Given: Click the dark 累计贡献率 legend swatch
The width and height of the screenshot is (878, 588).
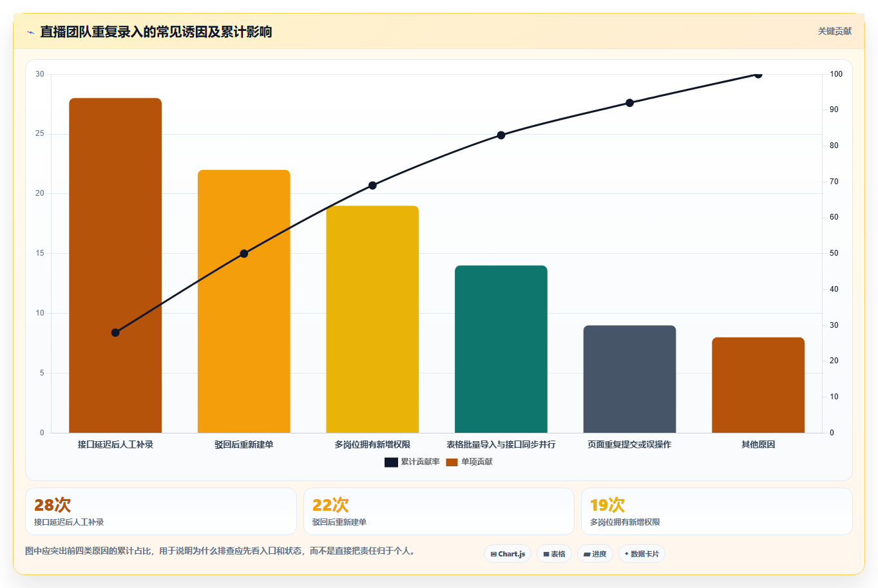Looking at the screenshot, I should pyautogui.click(x=391, y=462).
